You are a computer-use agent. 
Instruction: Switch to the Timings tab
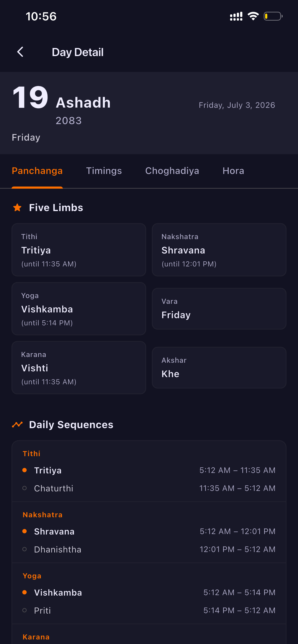click(104, 171)
